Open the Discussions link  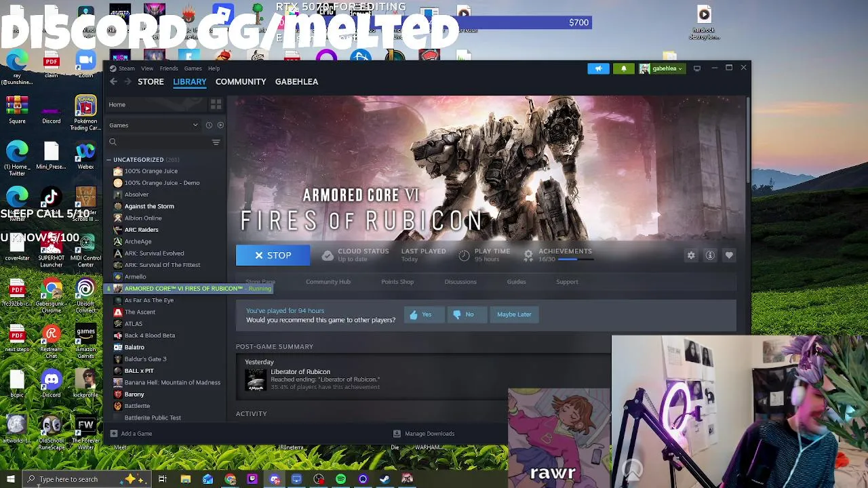point(460,282)
